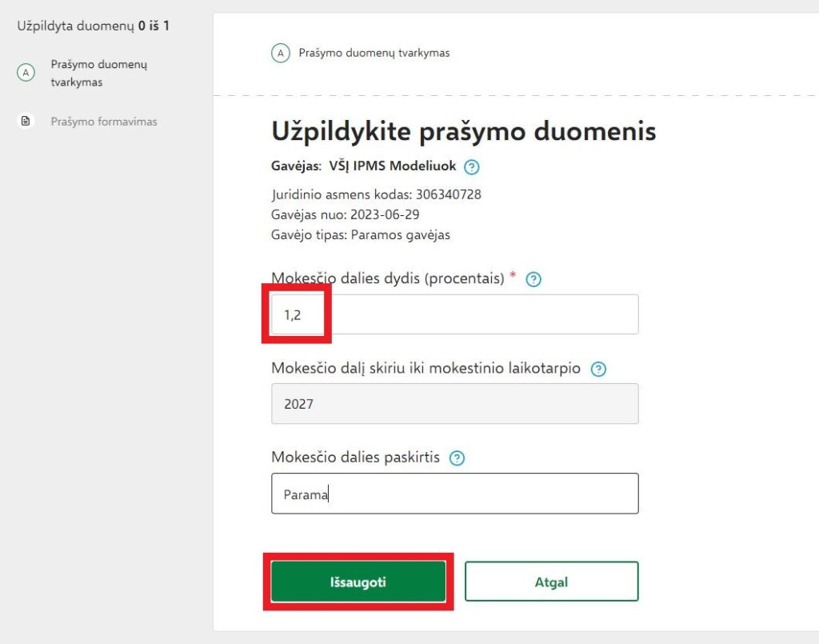The image size is (819, 644).
Task: Click into the Parama purpose text field
Action: click(x=454, y=494)
